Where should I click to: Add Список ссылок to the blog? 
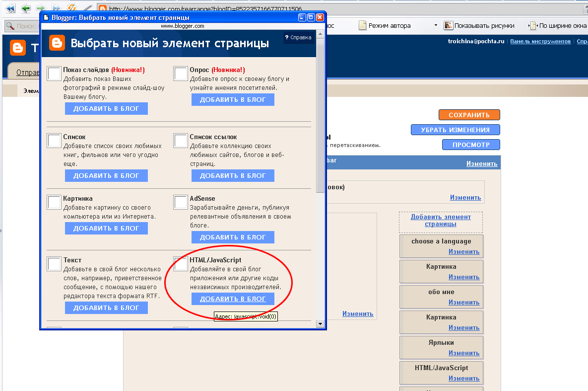pyautogui.click(x=233, y=175)
